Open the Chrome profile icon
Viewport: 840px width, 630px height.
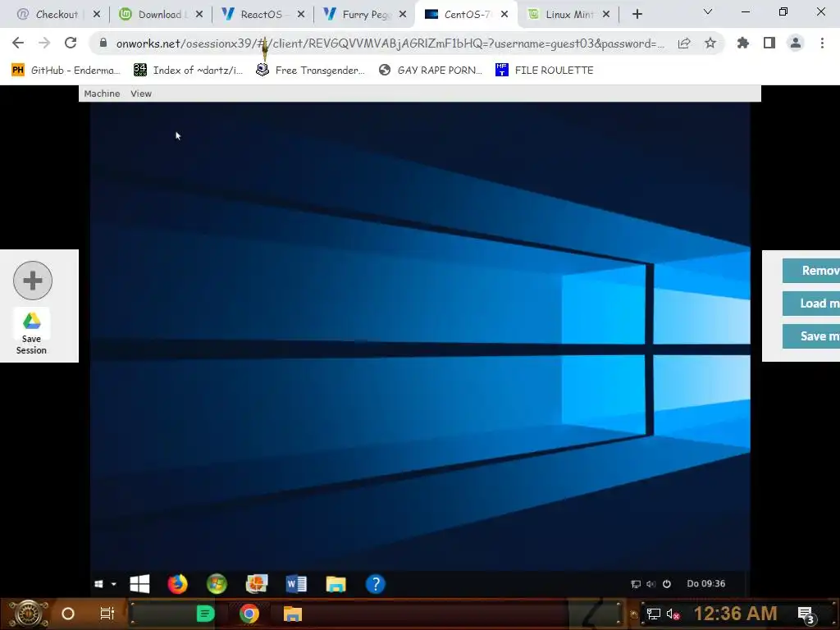click(796, 43)
